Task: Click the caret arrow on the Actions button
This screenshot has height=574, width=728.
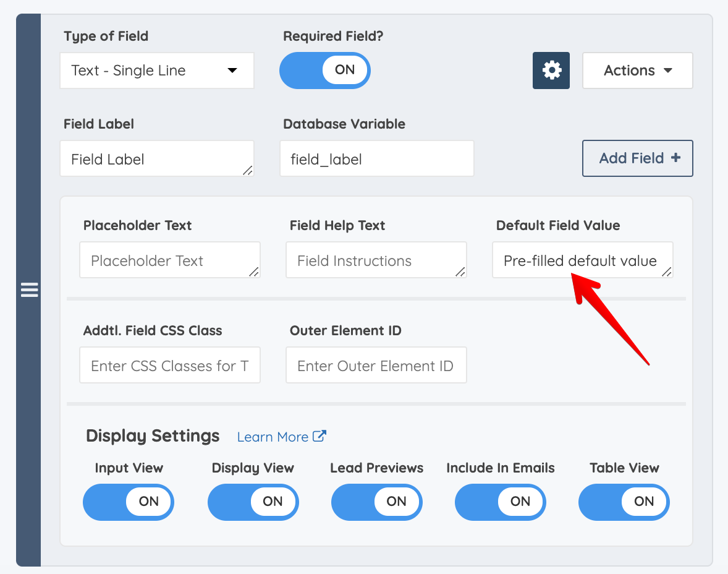Action: tap(667, 70)
